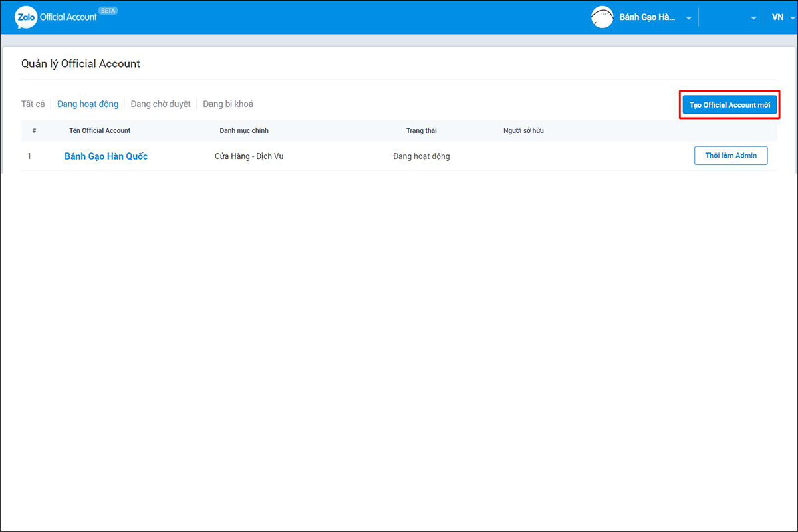Click the Tên Official Account column header
798x532 pixels.
pyautogui.click(x=100, y=131)
